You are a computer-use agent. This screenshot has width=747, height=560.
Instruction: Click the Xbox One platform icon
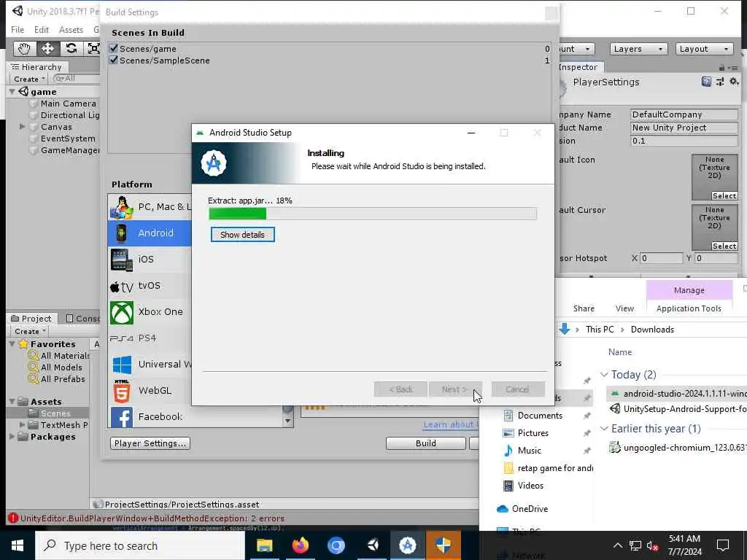click(x=122, y=312)
